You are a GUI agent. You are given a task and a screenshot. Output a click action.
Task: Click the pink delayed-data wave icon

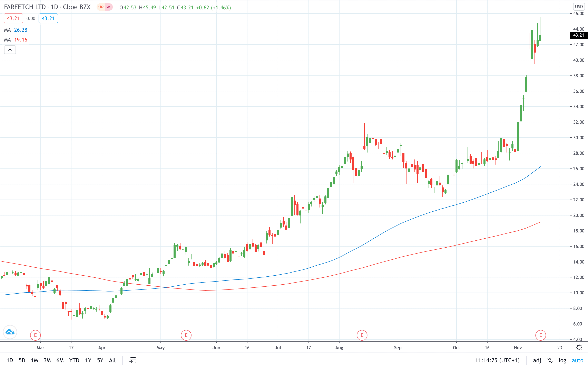point(109,7)
